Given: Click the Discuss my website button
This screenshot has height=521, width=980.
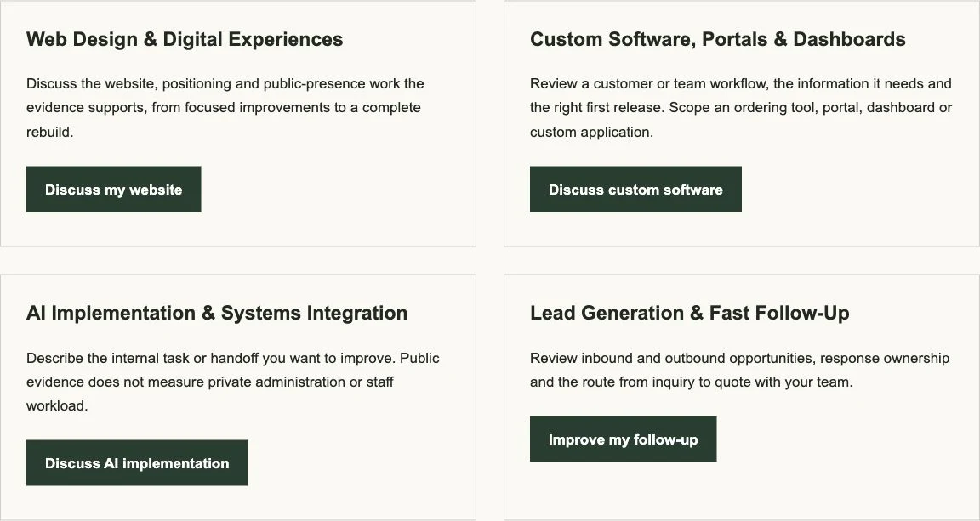Looking at the screenshot, I should coord(114,190).
